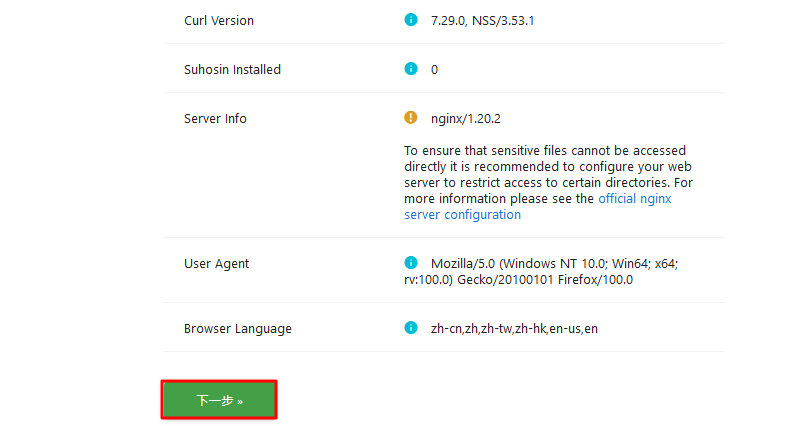The height and width of the screenshot is (426, 796).
Task: Click the User Agent label
Action: pyautogui.click(x=216, y=264)
